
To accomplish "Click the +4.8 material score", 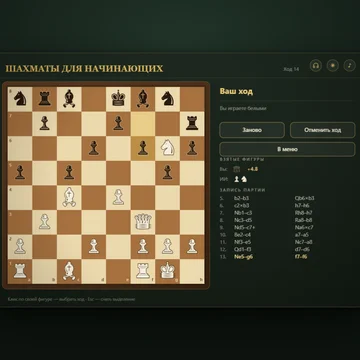I will tap(252, 169).
